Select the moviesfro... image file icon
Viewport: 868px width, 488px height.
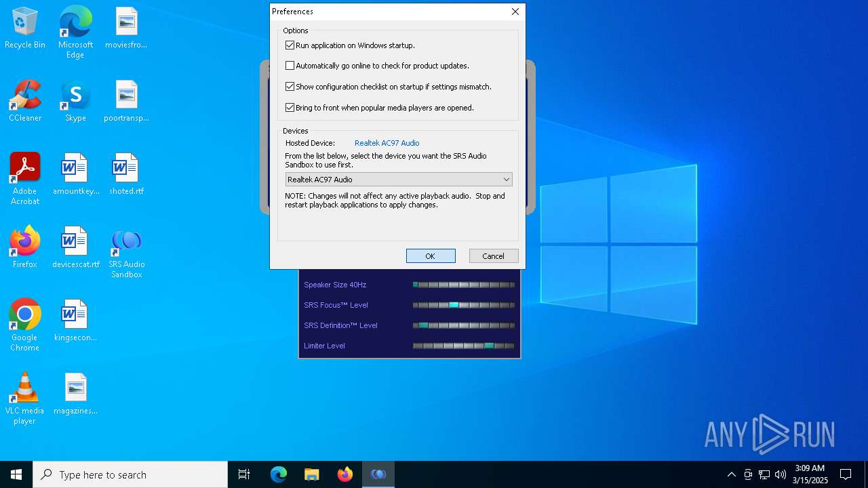pos(126,28)
